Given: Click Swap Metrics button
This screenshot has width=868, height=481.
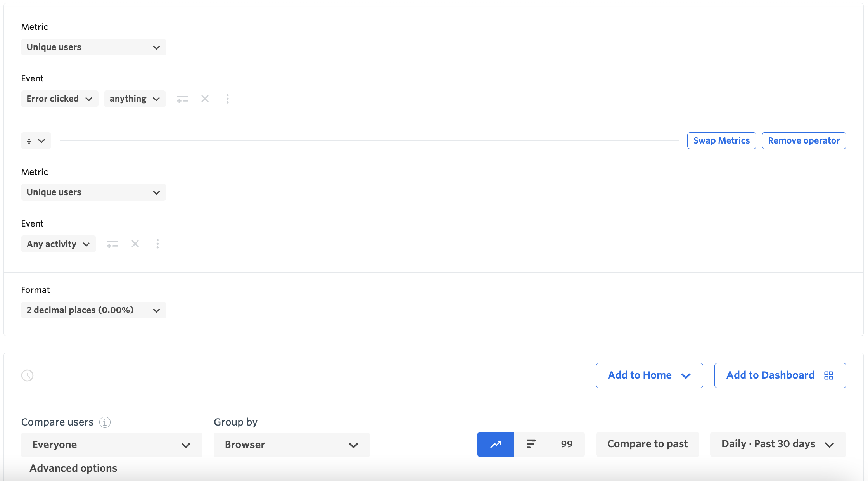Looking at the screenshot, I should click(x=721, y=140).
